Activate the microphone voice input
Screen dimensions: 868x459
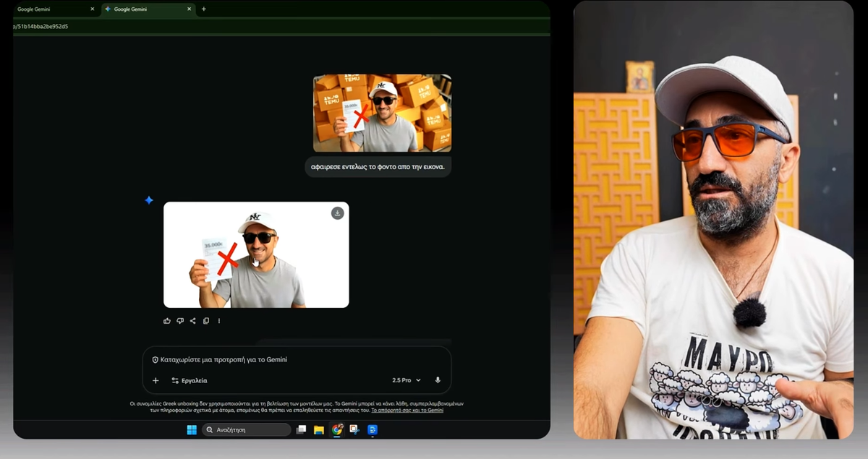[438, 380]
